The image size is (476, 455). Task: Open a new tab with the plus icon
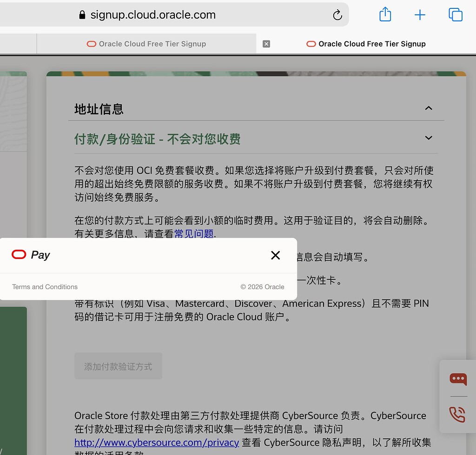(420, 14)
